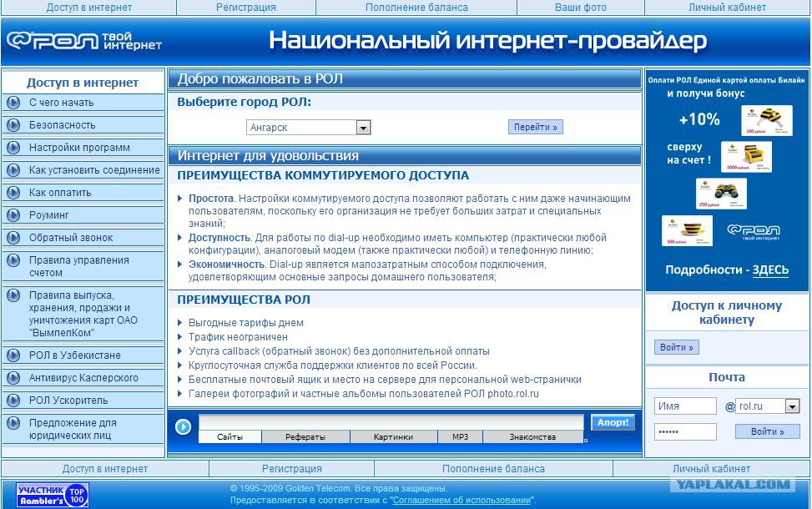Open the city dropdown showing Ангарск
This screenshot has width=812, height=509.
point(309,128)
